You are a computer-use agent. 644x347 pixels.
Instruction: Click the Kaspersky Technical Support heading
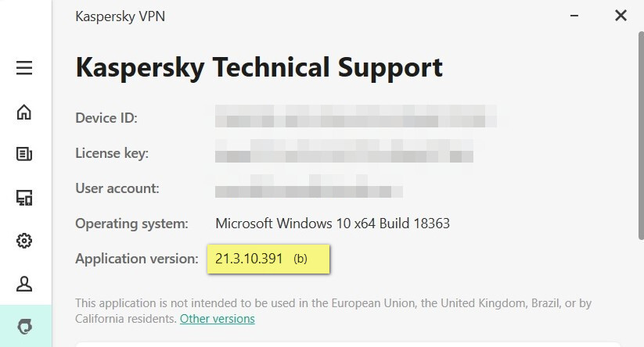coord(259,67)
